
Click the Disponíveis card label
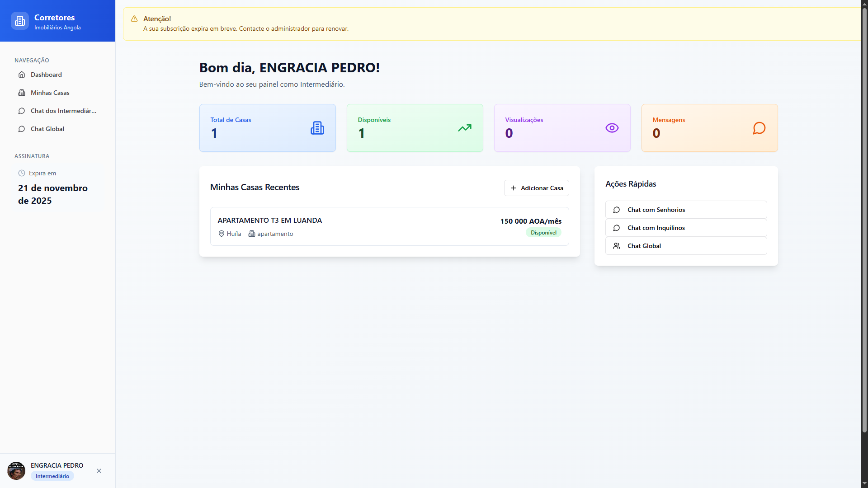coord(374,120)
